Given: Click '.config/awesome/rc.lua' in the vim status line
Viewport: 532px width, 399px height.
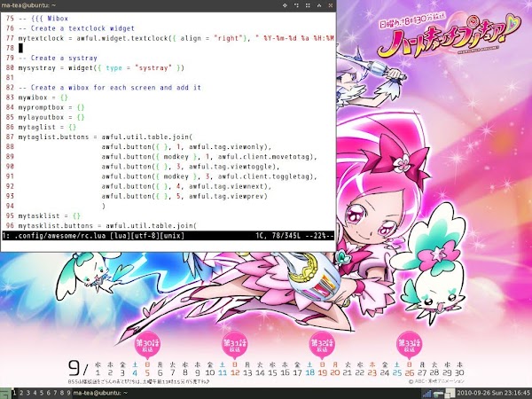Looking at the screenshot, I should [60, 236].
